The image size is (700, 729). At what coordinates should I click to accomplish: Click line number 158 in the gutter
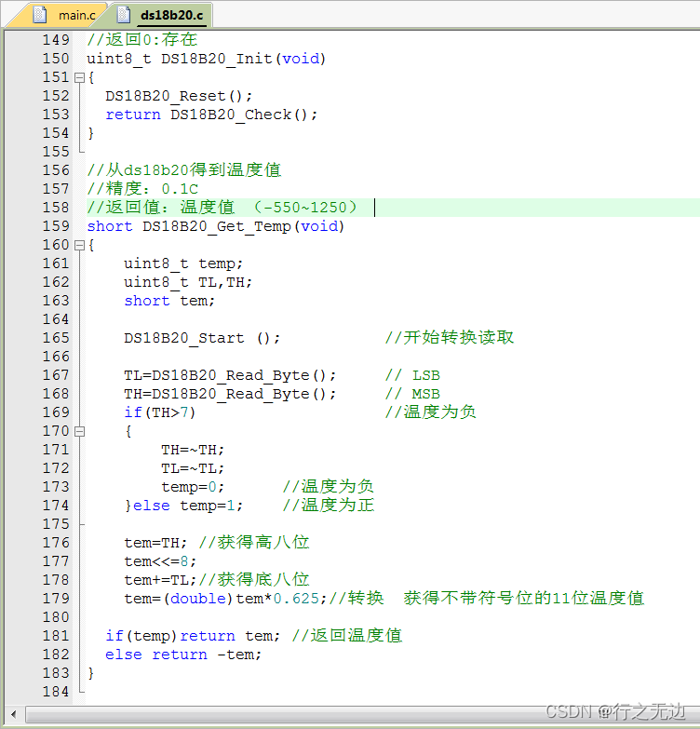coord(56,208)
